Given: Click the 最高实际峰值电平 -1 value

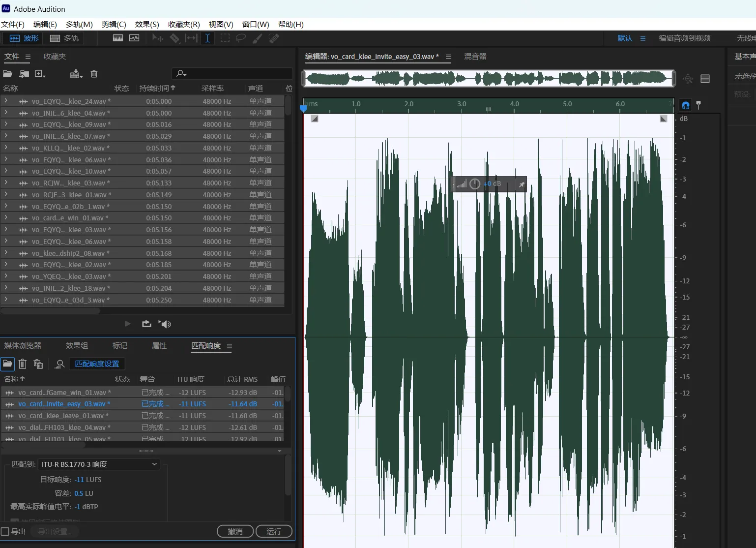Looking at the screenshot, I should click(x=77, y=506).
